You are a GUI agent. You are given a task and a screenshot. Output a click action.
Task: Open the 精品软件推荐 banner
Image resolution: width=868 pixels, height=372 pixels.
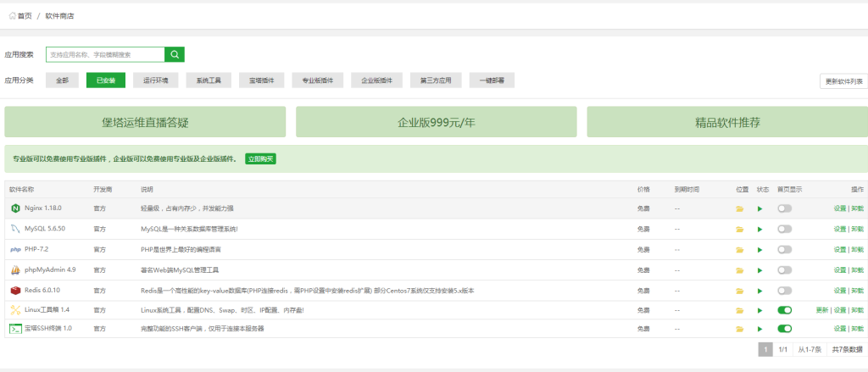coord(727,122)
